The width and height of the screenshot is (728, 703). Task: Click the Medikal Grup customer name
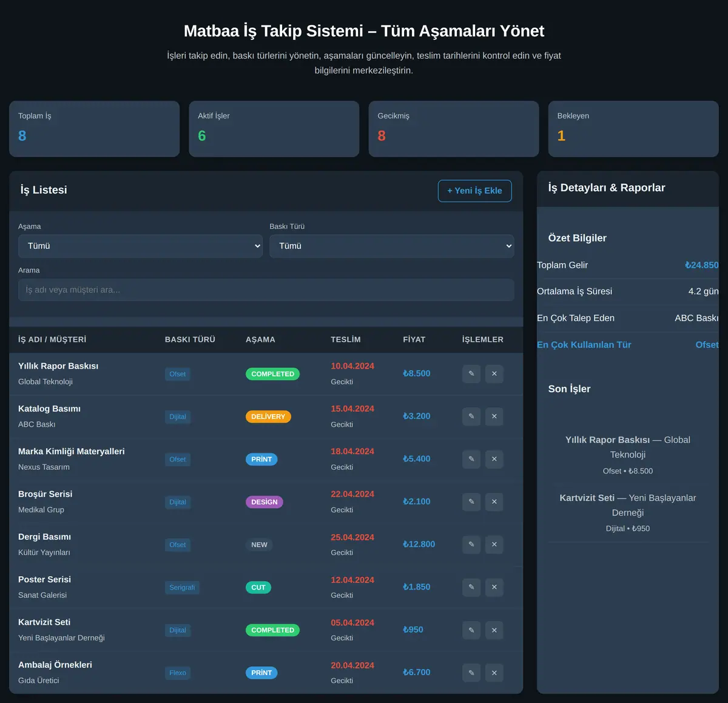[41, 510]
